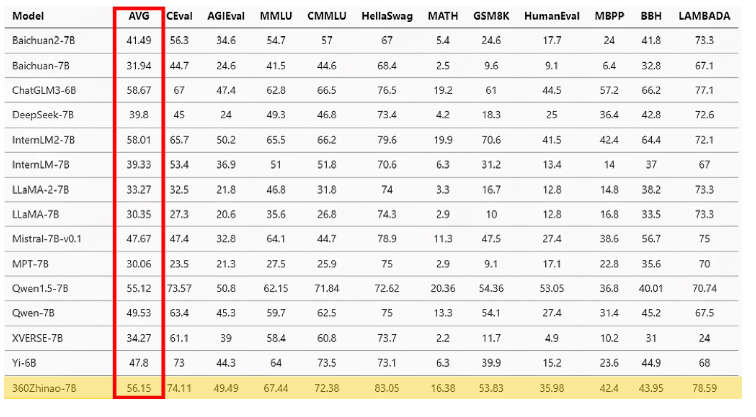This screenshot has height=417, width=756.
Task: Click Qwen1.5-7B CEval score 73.57
Action: [179, 289]
